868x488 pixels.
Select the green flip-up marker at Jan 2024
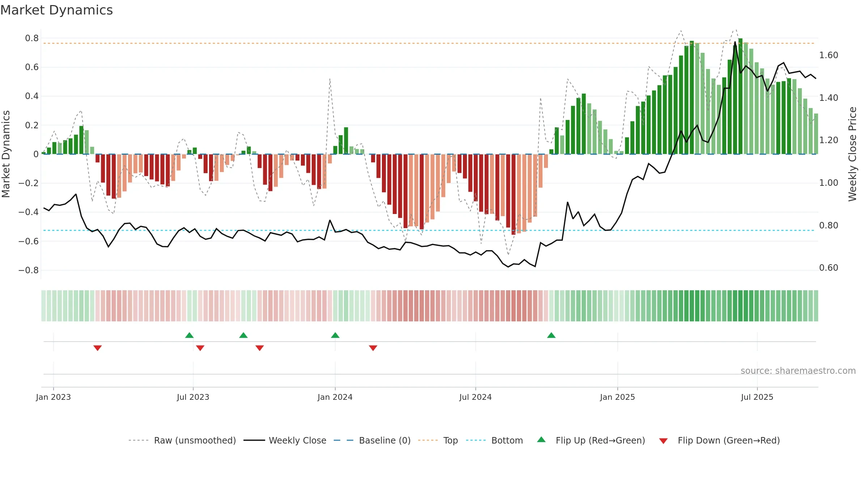coord(335,335)
